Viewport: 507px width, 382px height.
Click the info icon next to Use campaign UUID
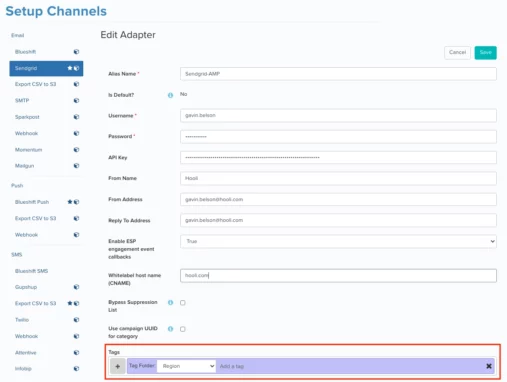(x=170, y=329)
